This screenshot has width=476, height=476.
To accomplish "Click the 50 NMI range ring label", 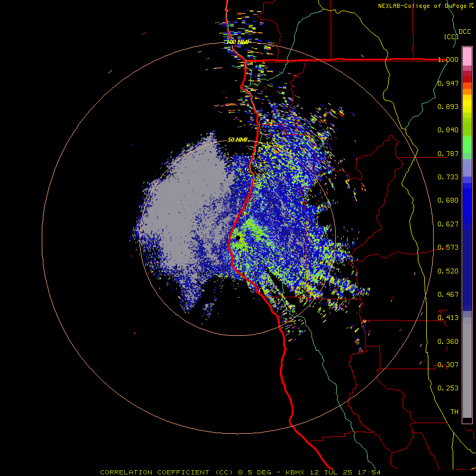I will (238, 140).
